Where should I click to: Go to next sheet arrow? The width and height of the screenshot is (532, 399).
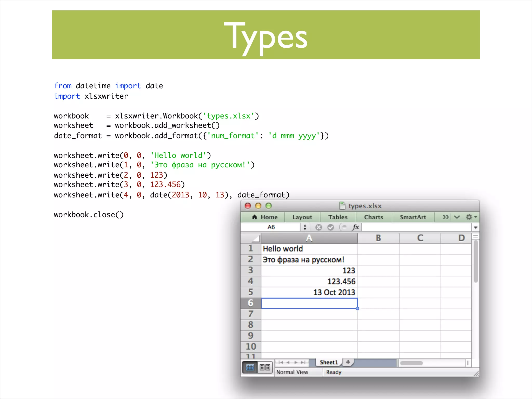(296, 362)
